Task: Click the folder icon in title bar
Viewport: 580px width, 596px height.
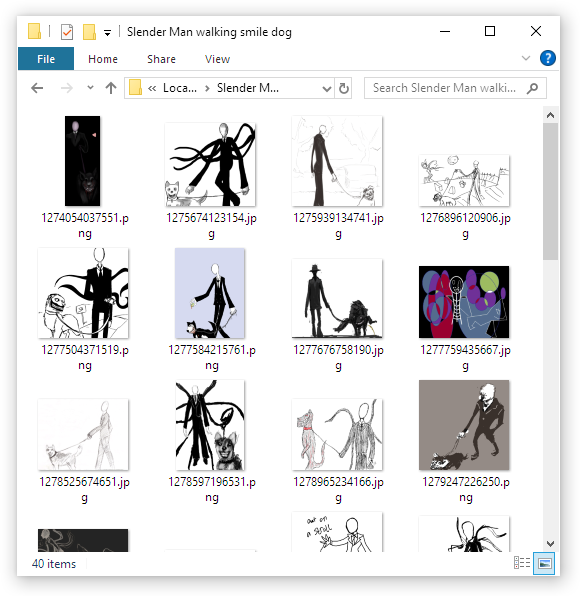Action: pyautogui.click(x=34, y=32)
